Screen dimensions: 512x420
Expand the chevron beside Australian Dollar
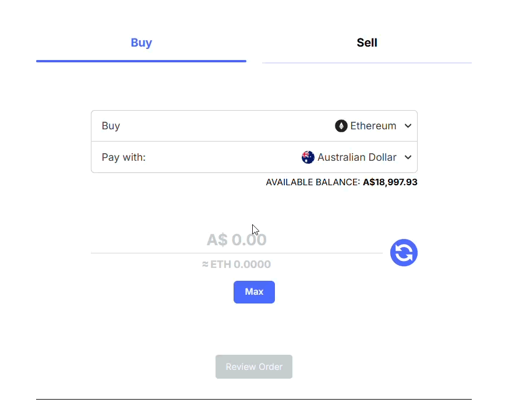point(408,157)
